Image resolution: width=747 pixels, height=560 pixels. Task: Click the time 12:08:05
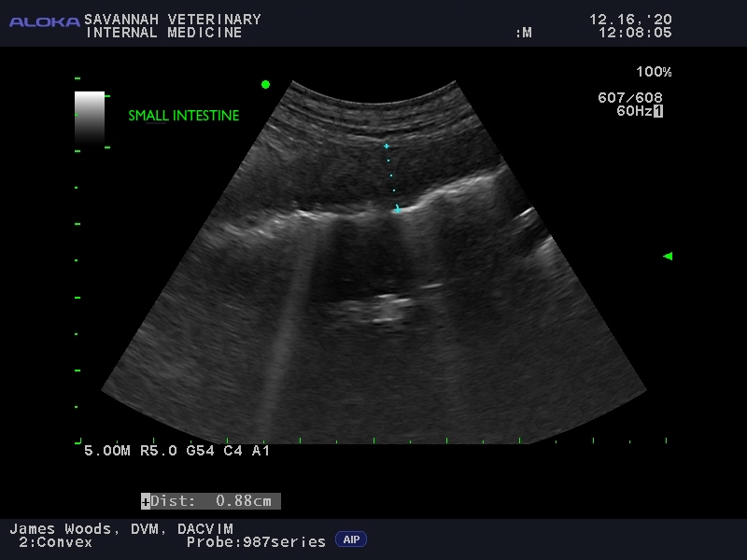(635, 33)
